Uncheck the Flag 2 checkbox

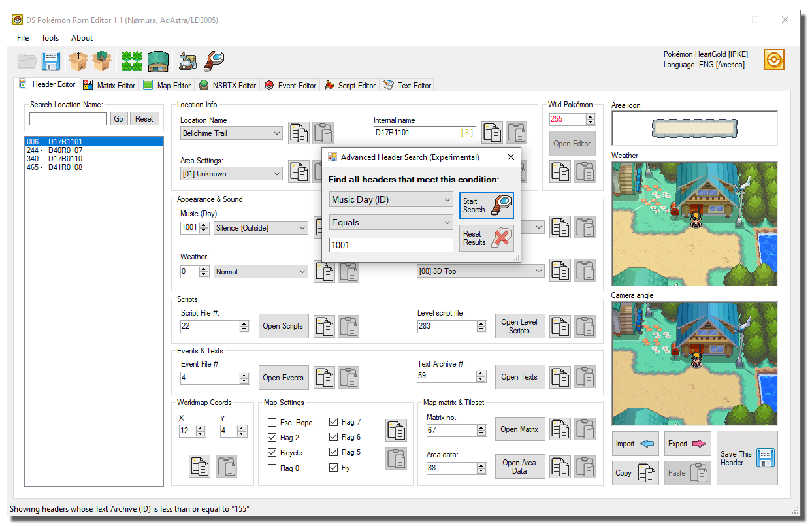click(272, 438)
